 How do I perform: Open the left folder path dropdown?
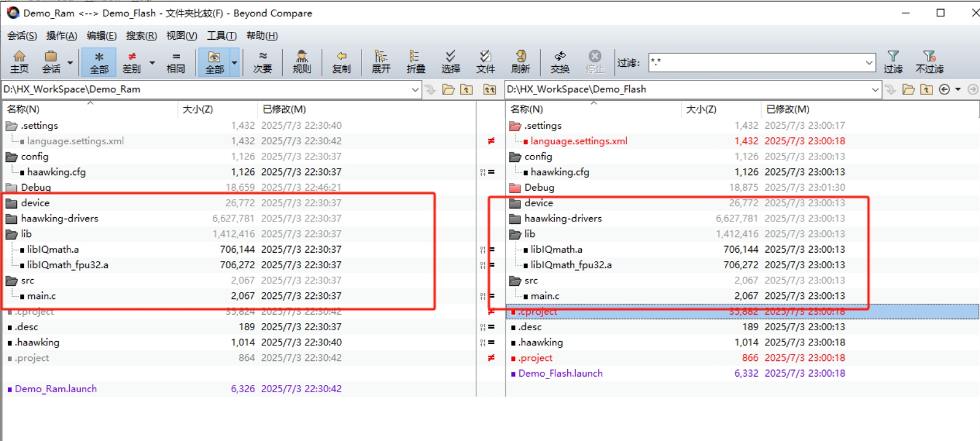pos(415,90)
